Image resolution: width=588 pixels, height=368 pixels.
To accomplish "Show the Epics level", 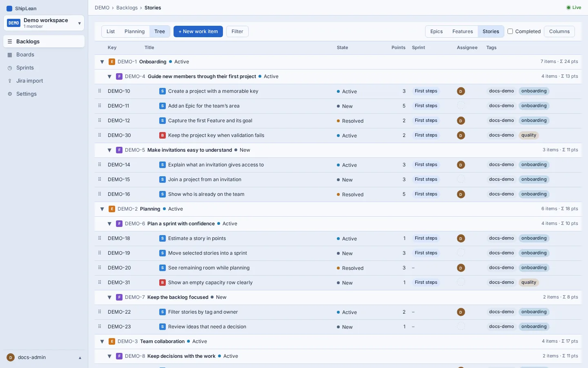I will coord(437,31).
